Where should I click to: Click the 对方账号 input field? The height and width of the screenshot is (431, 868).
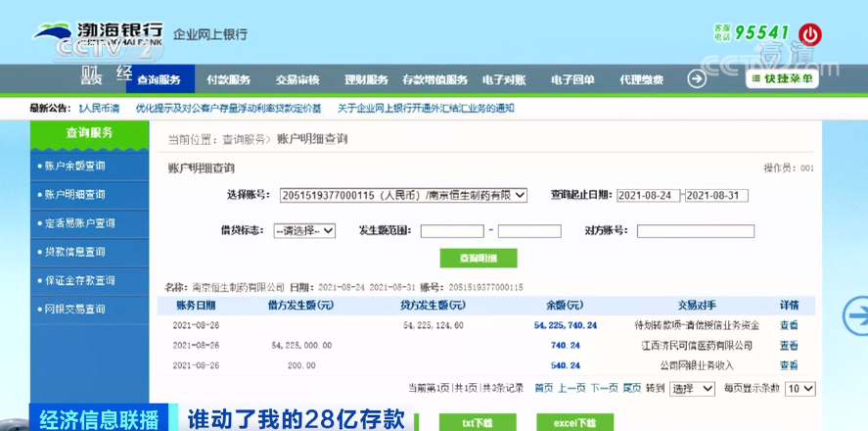[x=696, y=231]
